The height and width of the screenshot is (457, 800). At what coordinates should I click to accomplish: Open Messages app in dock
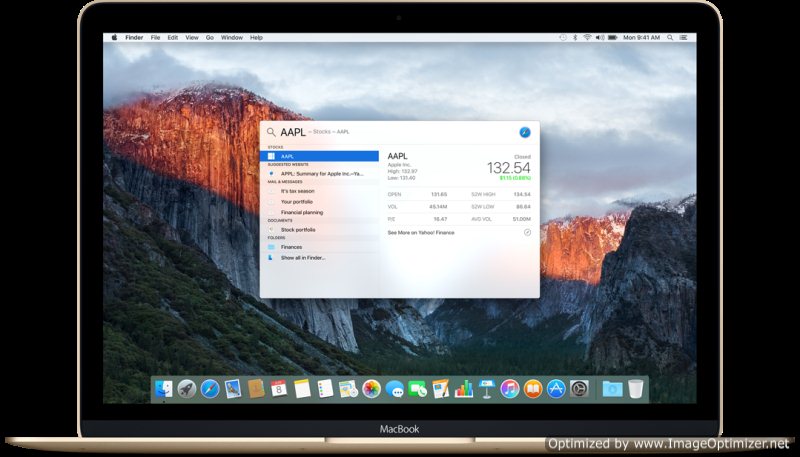[x=394, y=389]
